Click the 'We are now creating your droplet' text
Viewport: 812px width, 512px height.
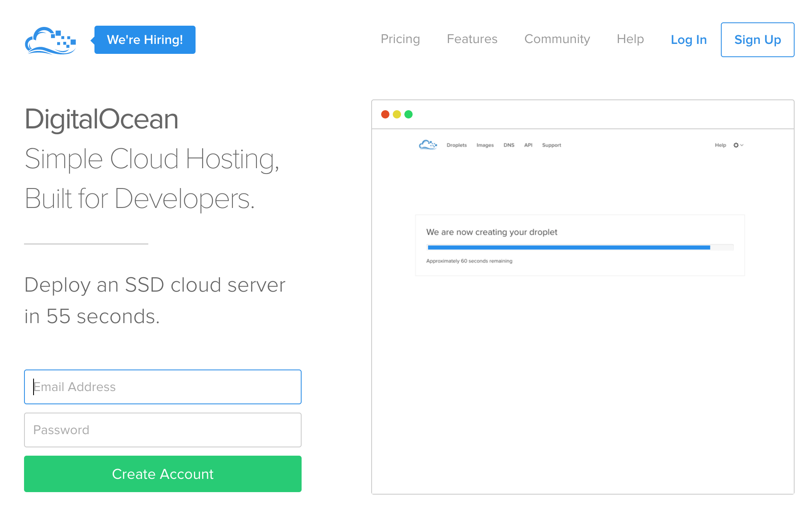tap(492, 232)
